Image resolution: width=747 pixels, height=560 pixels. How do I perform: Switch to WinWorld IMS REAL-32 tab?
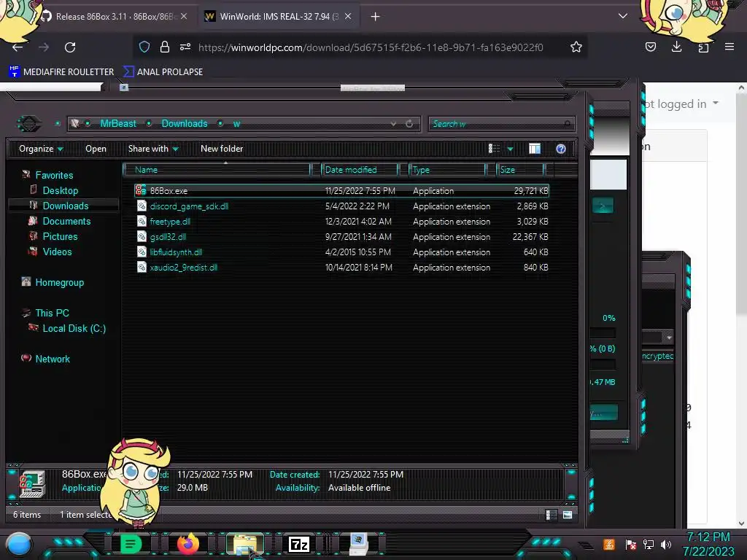click(279, 17)
